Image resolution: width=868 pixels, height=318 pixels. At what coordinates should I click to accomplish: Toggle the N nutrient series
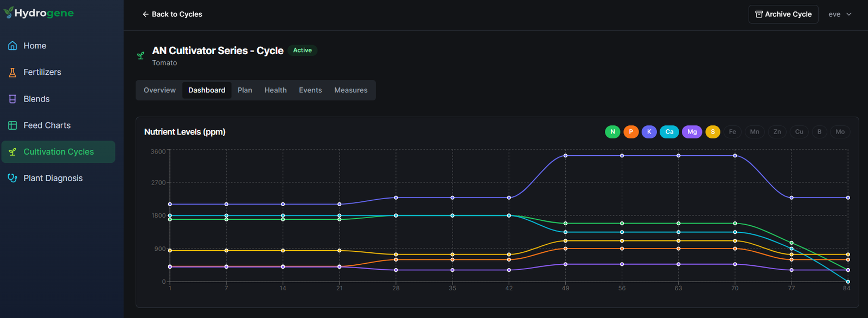pos(612,132)
